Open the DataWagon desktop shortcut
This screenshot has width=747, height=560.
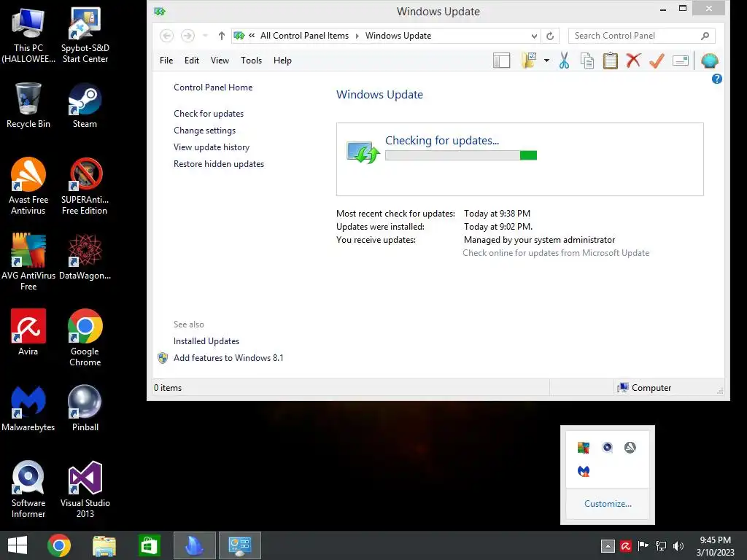tap(85, 256)
